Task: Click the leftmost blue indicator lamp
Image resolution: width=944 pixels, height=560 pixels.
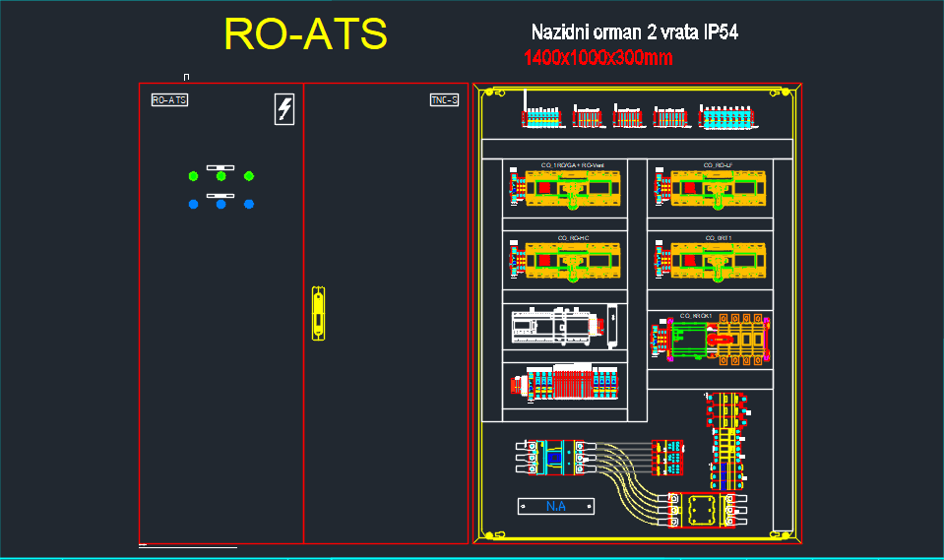Action: [193, 204]
